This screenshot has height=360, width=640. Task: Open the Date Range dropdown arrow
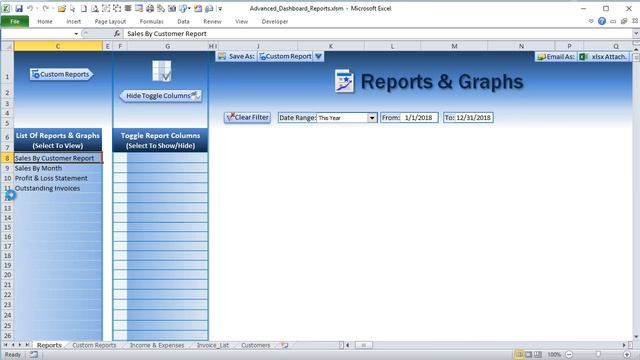(x=372, y=118)
